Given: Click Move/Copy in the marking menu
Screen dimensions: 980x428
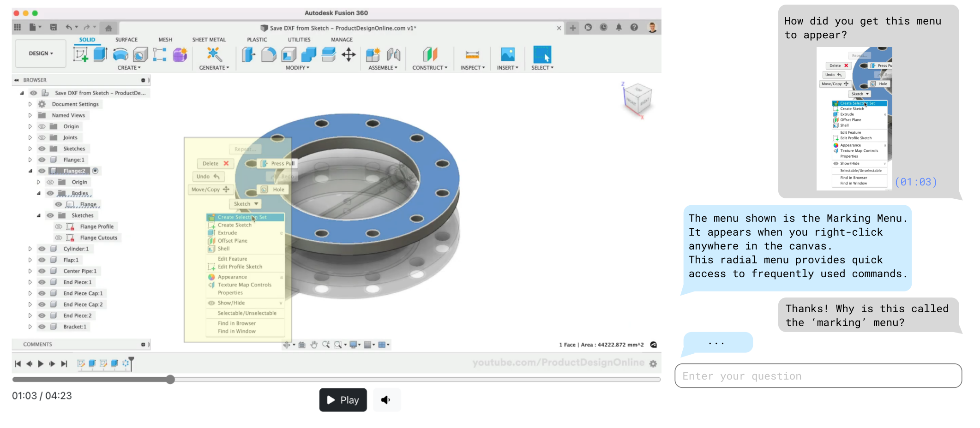Looking at the screenshot, I should pos(210,190).
